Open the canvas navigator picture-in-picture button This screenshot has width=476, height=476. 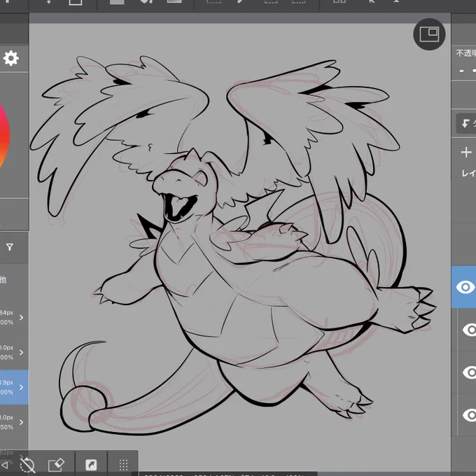tap(429, 34)
